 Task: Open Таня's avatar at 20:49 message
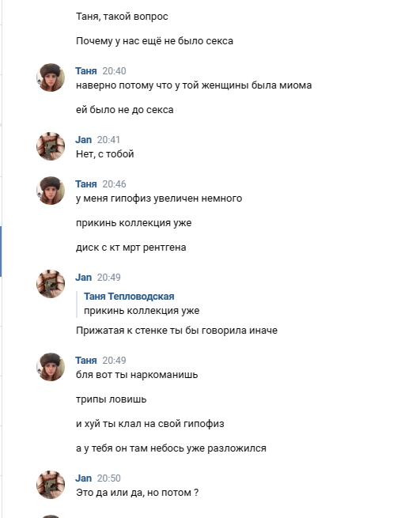point(51,367)
